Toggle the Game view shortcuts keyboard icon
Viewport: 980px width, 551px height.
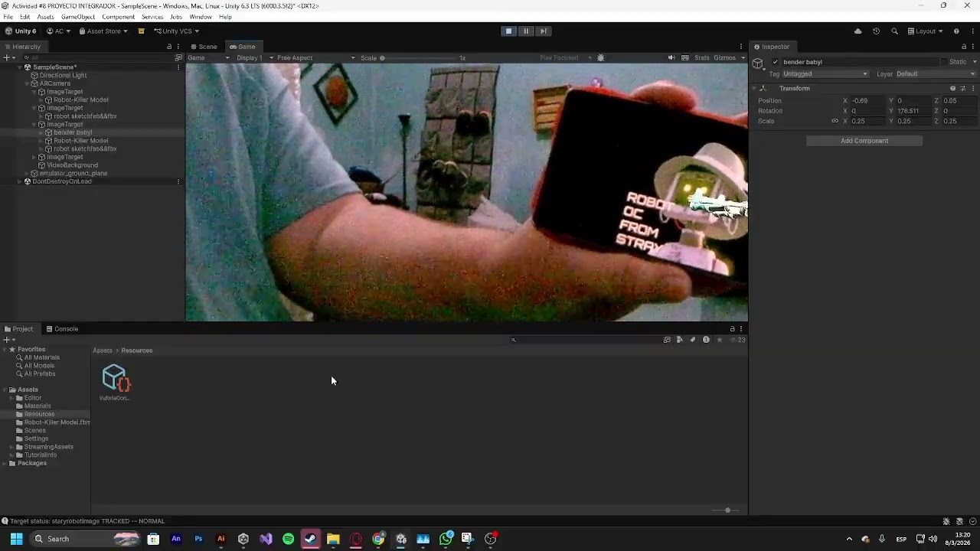click(x=685, y=58)
